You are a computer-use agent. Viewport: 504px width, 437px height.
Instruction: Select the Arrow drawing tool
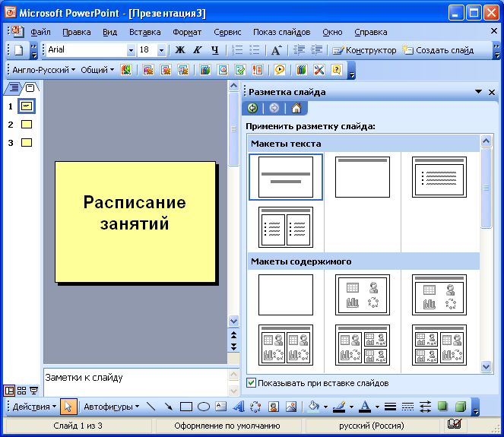point(169,407)
